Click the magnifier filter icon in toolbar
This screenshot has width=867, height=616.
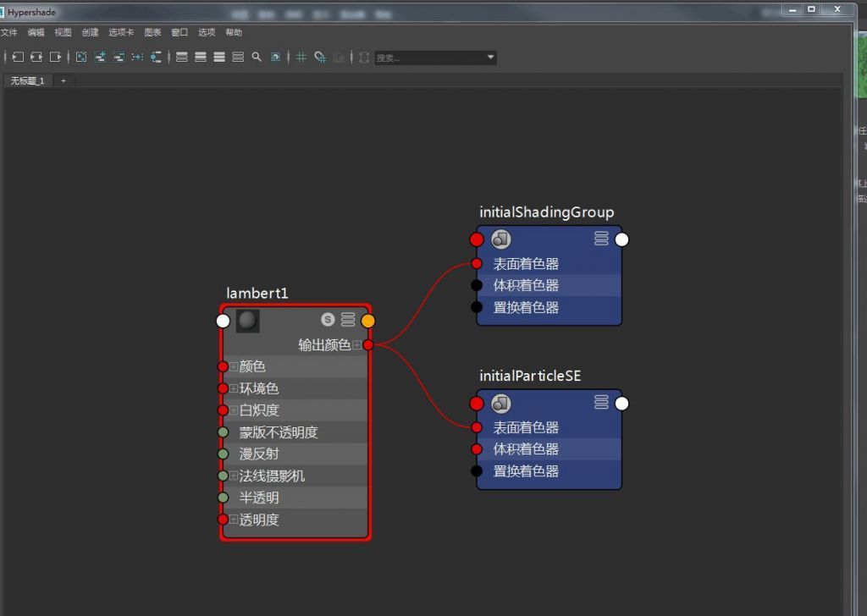tap(257, 57)
